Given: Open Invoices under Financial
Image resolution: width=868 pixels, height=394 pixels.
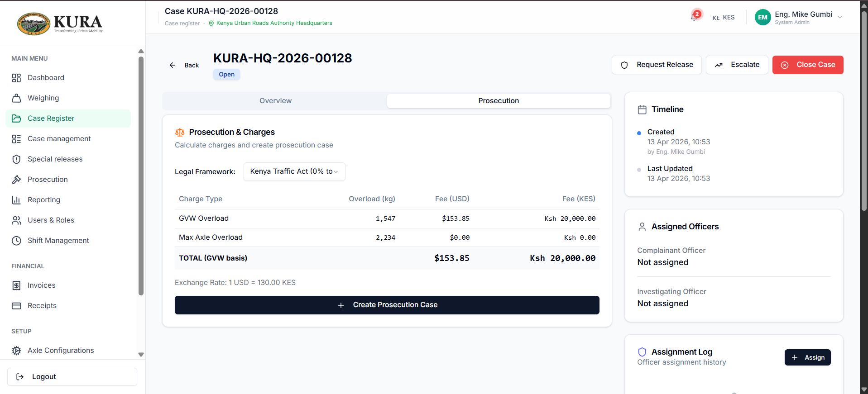Looking at the screenshot, I should point(68,285).
